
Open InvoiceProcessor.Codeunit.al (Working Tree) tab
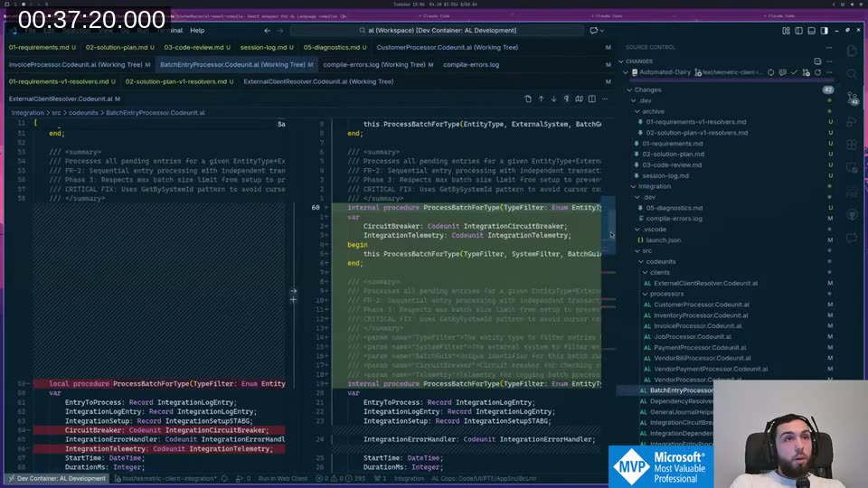80,65
